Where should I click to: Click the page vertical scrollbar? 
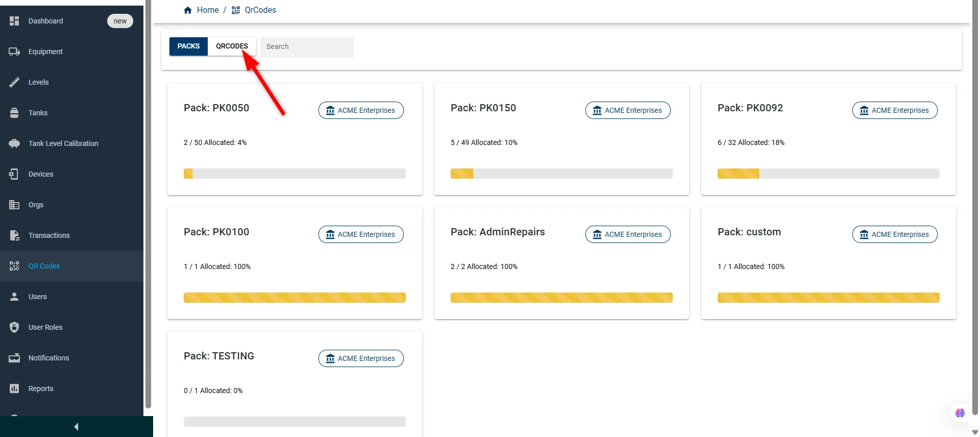pyautogui.click(x=975, y=207)
